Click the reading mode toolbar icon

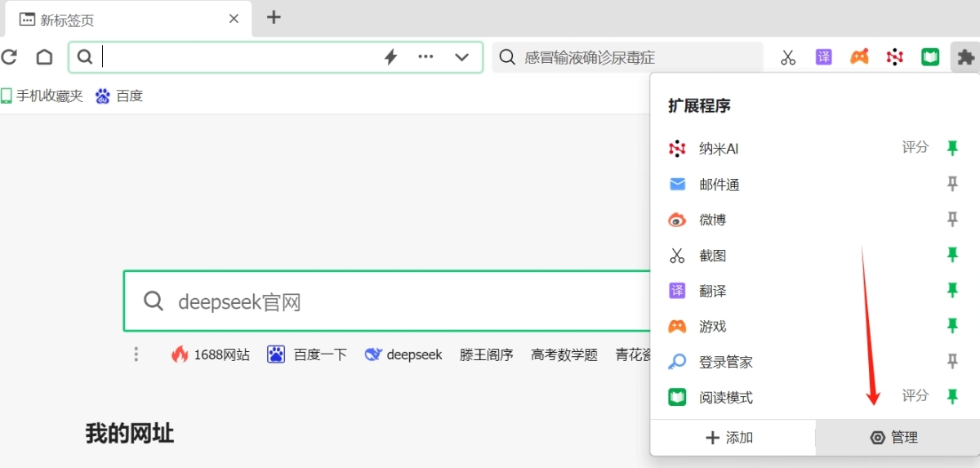(x=930, y=57)
